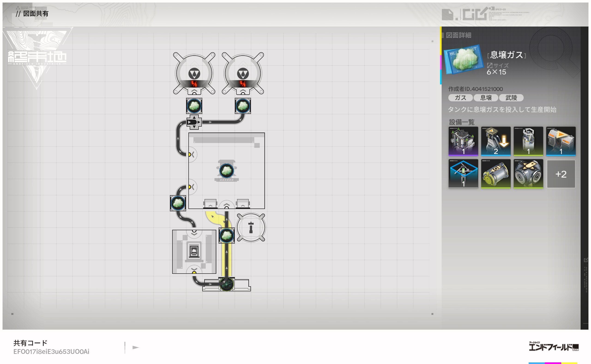
Task: Click the 息壌 tag
Action: point(486,98)
